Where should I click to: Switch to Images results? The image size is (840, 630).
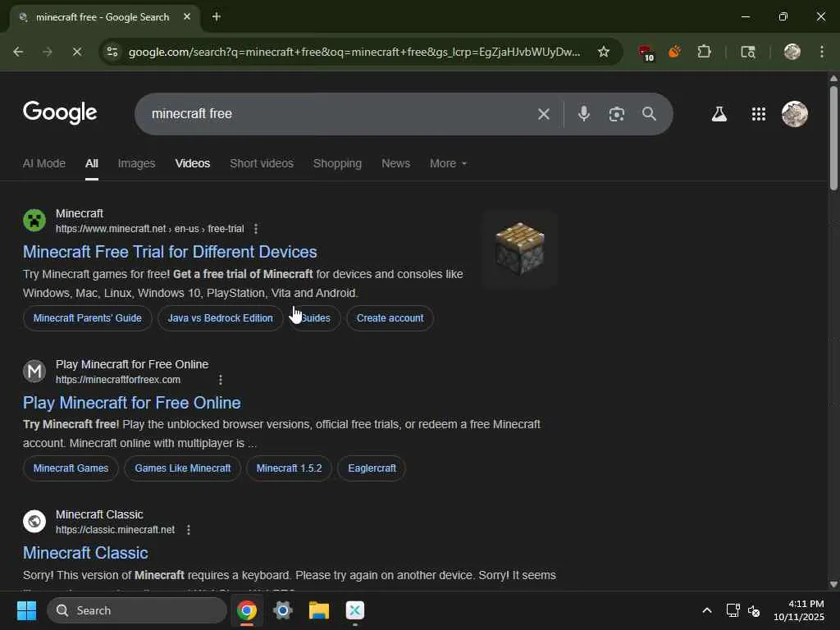(x=137, y=163)
